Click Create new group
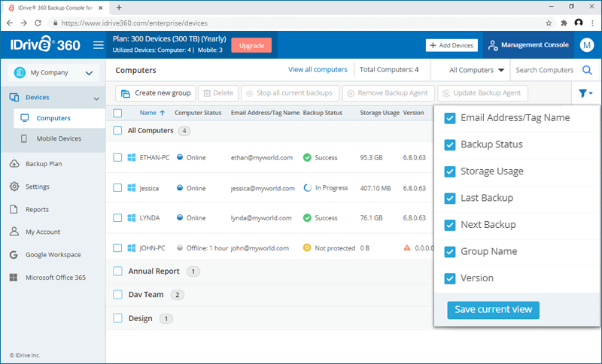Screen dimensions: 602x364 [x=156, y=93]
